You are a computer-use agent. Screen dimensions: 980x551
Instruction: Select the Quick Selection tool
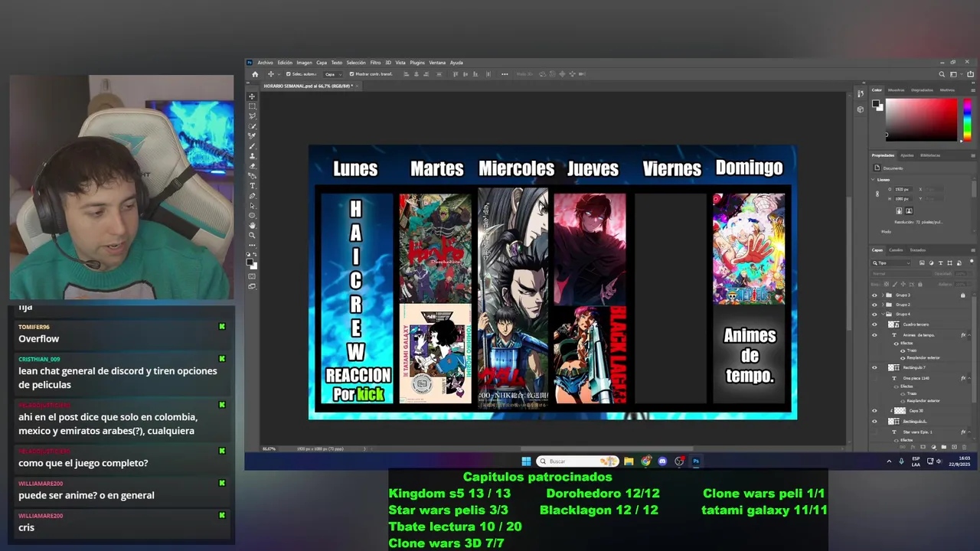[250, 126]
